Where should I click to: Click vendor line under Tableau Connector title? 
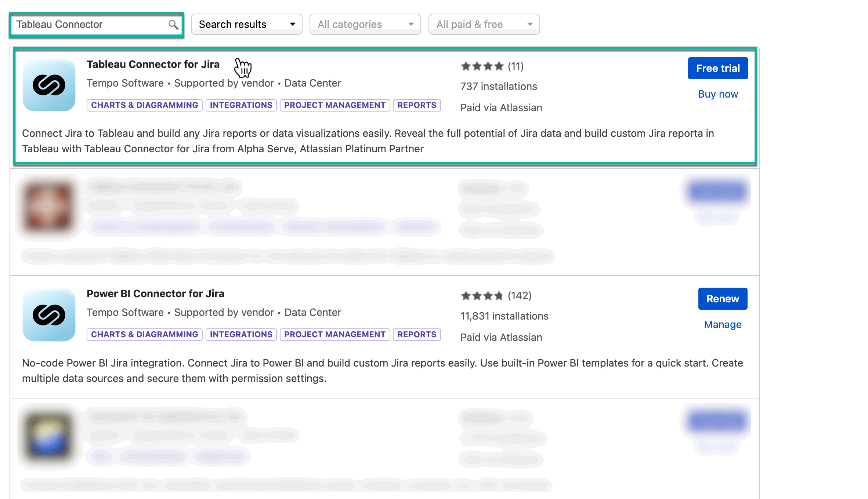point(214,83)
